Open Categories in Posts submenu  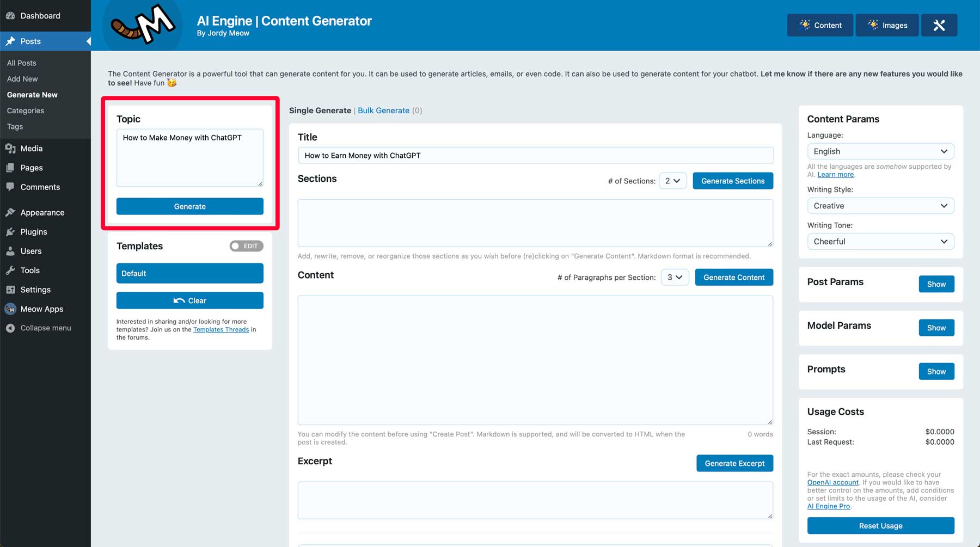(x=26, y=110)
